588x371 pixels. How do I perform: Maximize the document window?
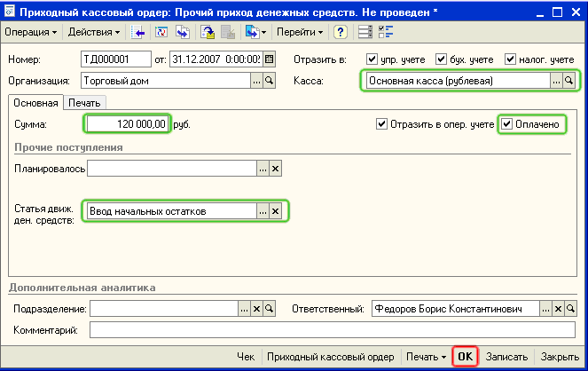557,12
